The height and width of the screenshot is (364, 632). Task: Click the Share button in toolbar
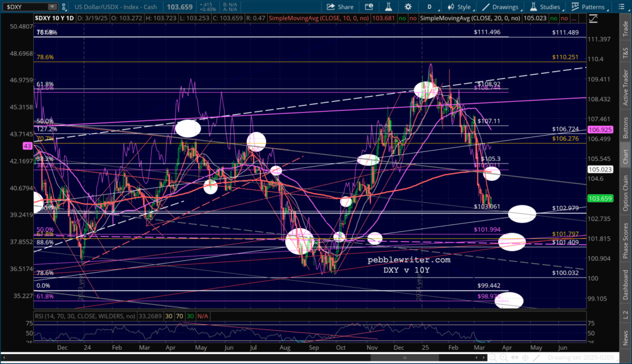tap(340, 7)
